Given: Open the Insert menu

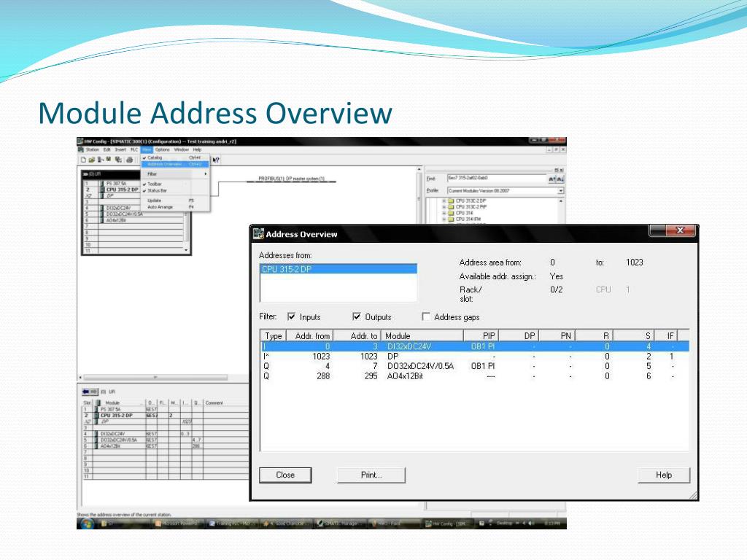Looking at the screenshot, I should pyautogui.click(x=120, y=149).
